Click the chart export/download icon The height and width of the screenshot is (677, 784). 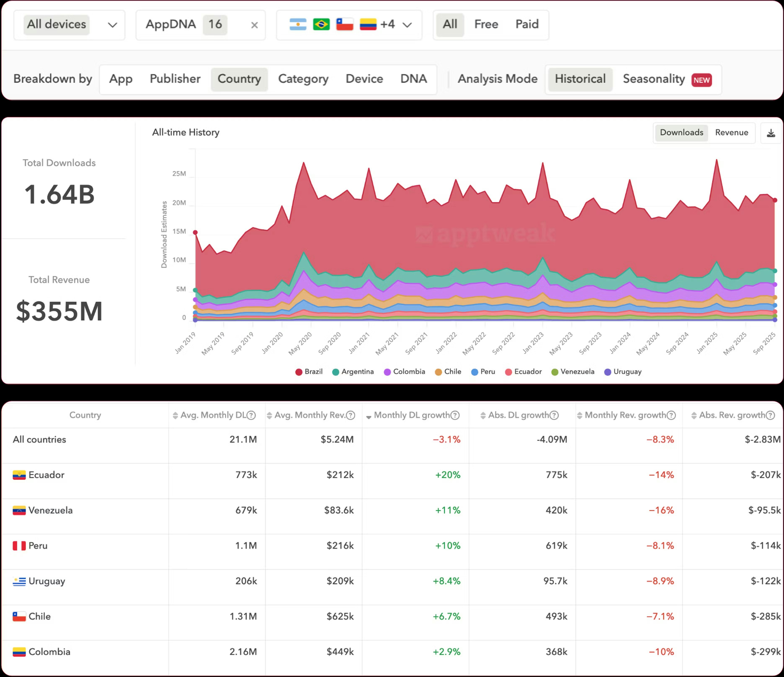771,132
